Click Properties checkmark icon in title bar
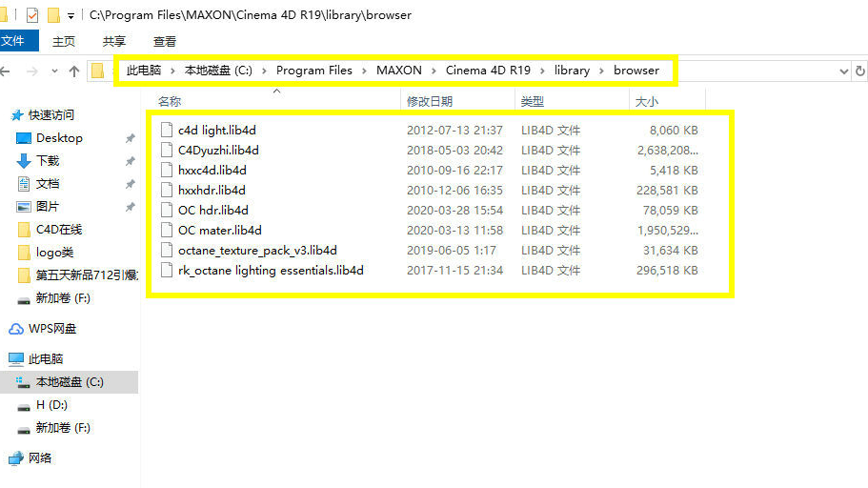This screenshot has height=488, width=868. [32, 15]
